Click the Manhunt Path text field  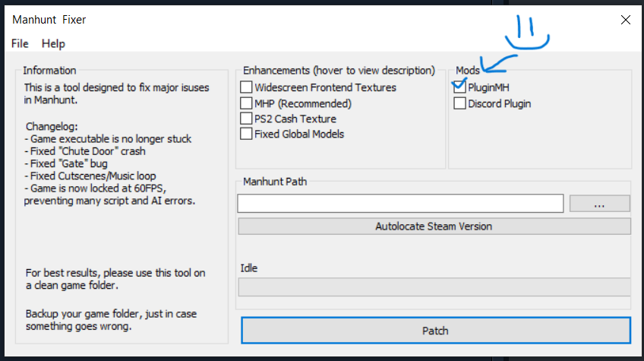(x=400, y=204)
